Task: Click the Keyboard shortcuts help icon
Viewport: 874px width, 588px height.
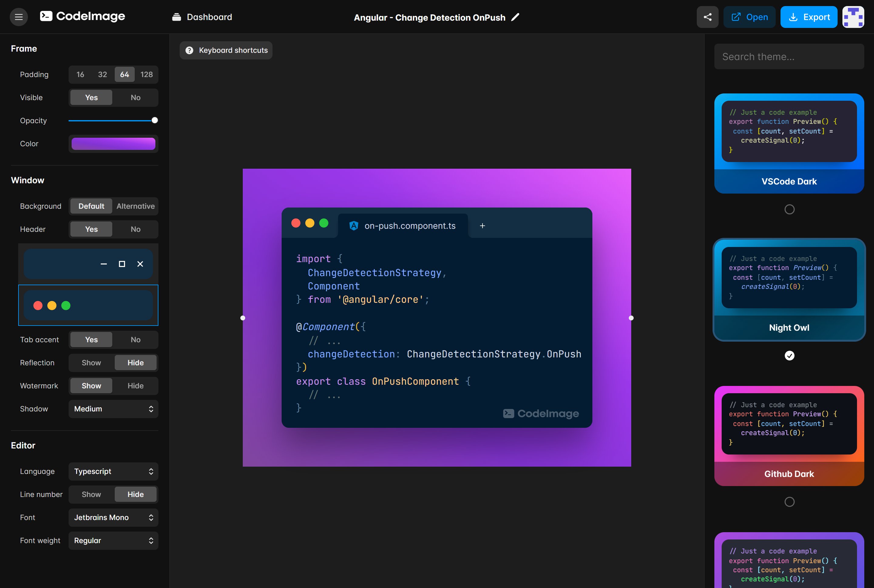Action: [x=189, y=50]
